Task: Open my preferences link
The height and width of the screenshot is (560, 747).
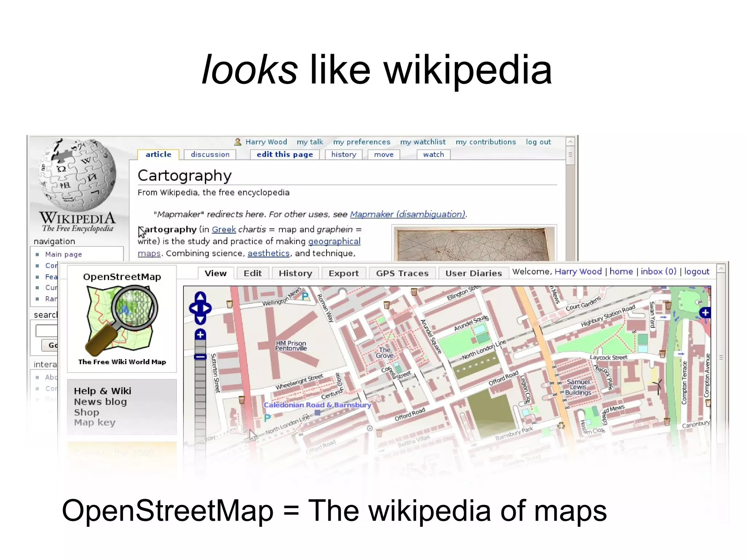Action: 361,142
